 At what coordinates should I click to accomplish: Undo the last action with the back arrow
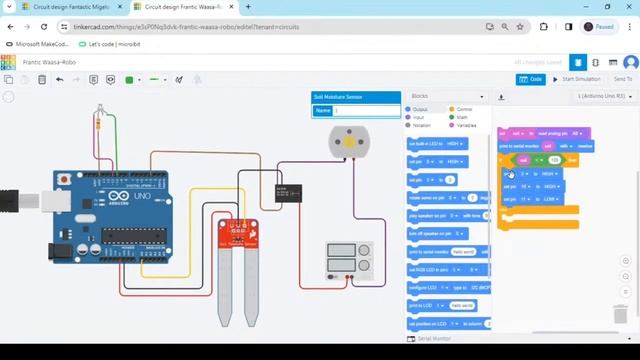click(x=60, y=80)
